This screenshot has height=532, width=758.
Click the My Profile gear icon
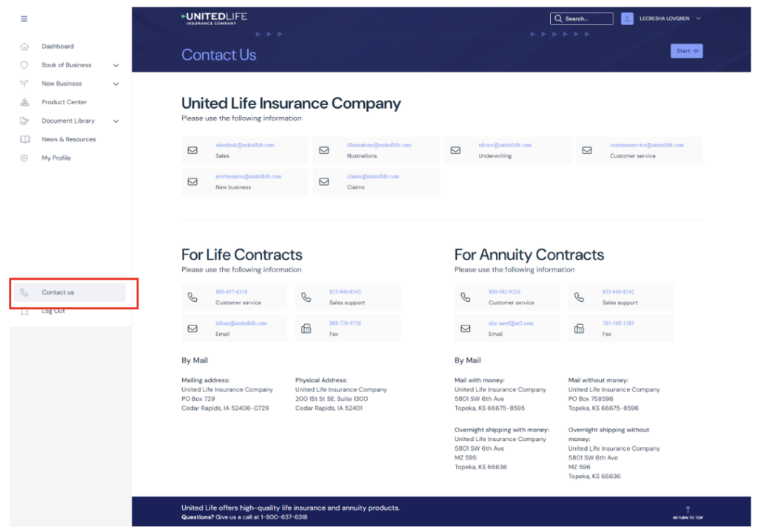pyautogui.click(x=24, y=158)
